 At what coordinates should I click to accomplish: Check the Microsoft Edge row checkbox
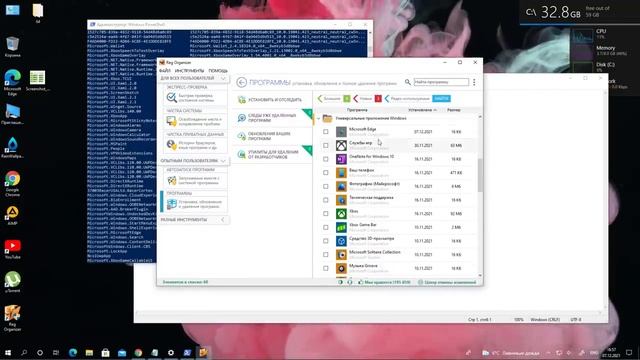coord(325,131)
